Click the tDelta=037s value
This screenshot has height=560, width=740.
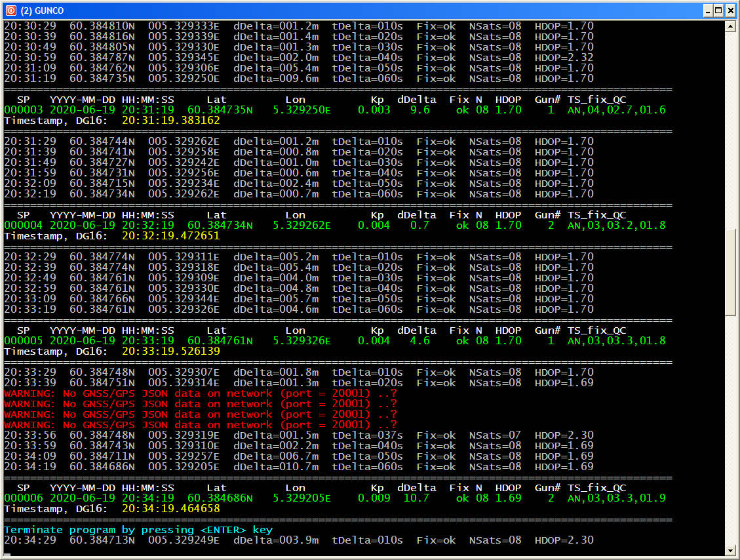[367, 435]
